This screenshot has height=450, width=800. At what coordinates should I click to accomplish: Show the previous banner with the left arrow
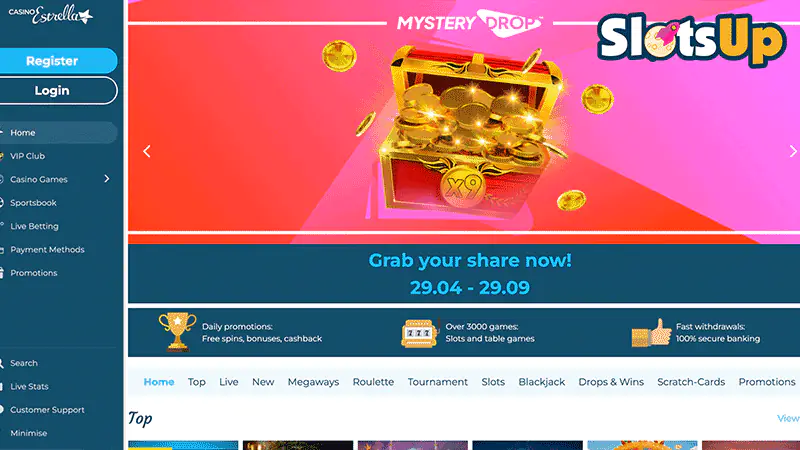pos(147,151)
